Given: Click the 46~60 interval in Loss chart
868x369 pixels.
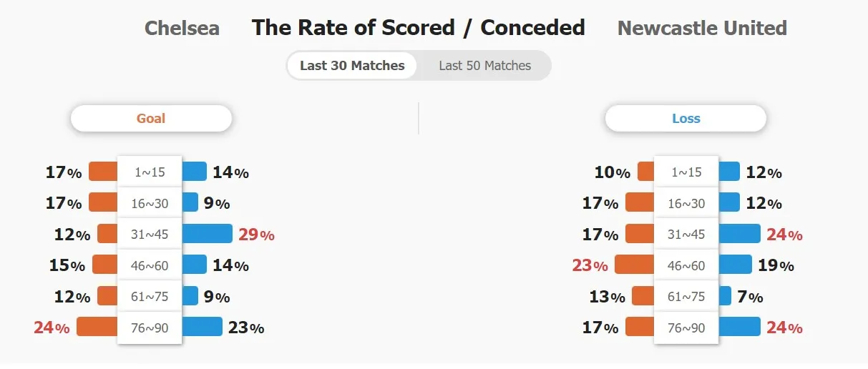Looking at the screenshot, I should pos(686,266).
